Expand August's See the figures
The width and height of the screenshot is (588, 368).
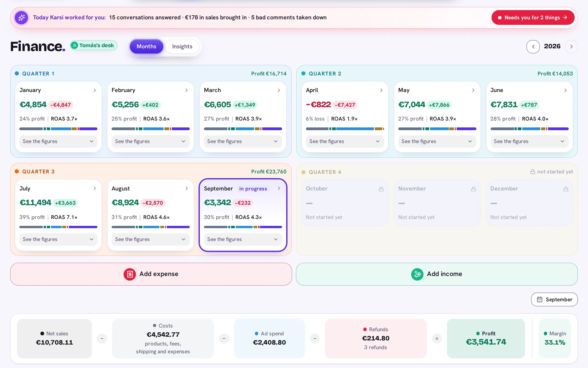[150, 239]
